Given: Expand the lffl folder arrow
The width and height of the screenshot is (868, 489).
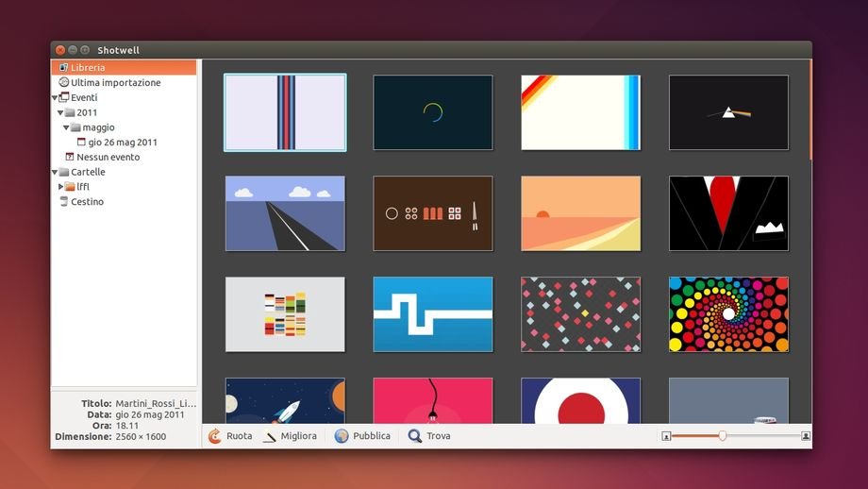Looking at the screenshot, I should click(61, 187).
